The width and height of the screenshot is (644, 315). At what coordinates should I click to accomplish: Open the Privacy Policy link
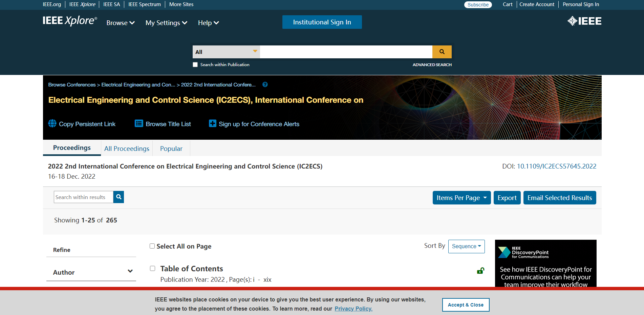353,309
